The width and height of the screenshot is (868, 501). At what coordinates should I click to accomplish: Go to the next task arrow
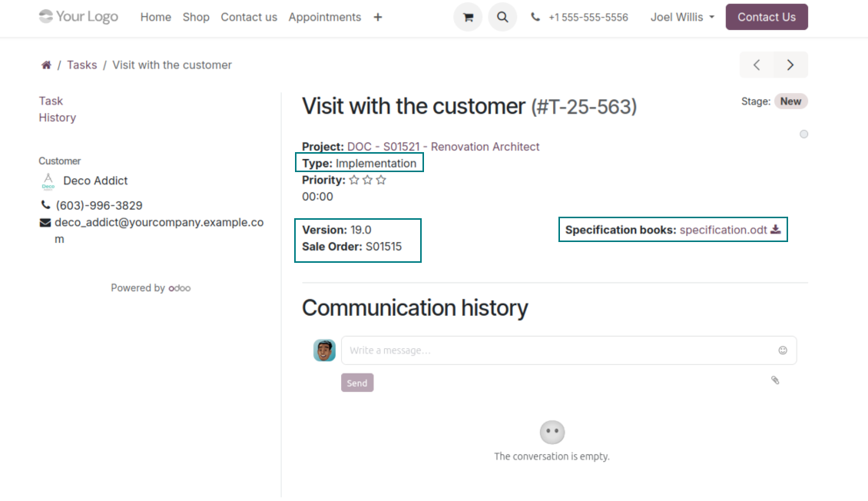point(790,65)
